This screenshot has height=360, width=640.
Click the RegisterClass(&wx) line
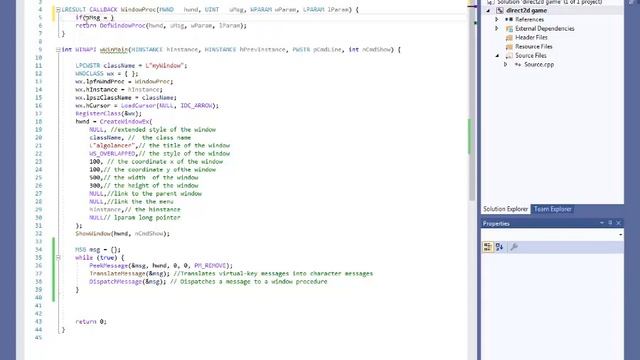click(109, 113)
